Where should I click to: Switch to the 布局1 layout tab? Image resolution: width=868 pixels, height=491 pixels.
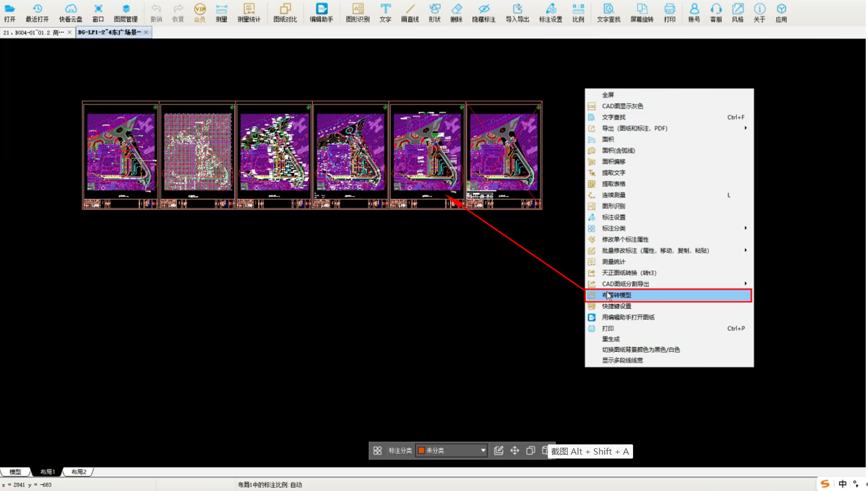[x=47, y=472]
